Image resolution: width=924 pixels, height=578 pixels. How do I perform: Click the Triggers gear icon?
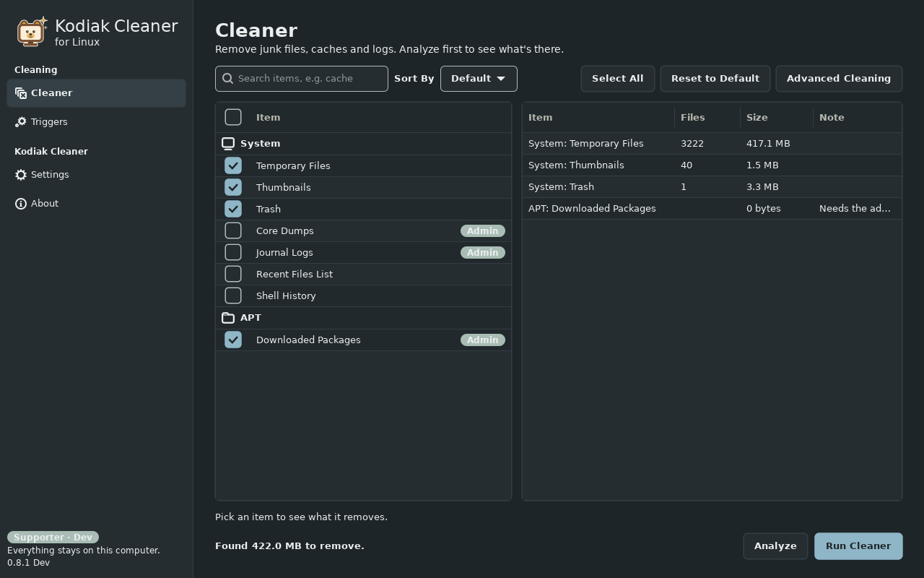[x=21, y=122]
